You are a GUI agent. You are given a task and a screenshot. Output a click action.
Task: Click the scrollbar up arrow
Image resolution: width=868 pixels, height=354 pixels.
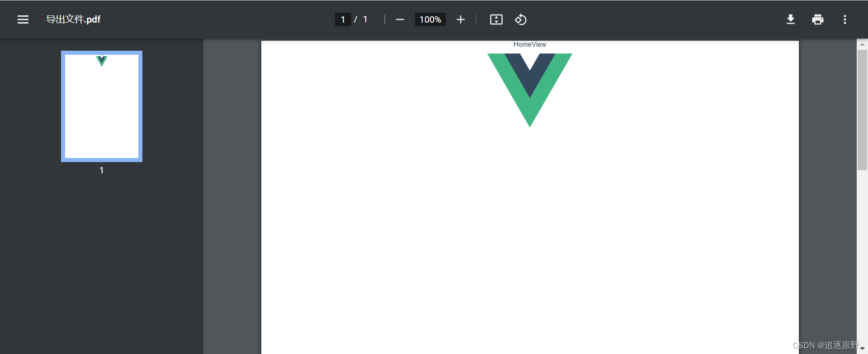tap(862, 44)
